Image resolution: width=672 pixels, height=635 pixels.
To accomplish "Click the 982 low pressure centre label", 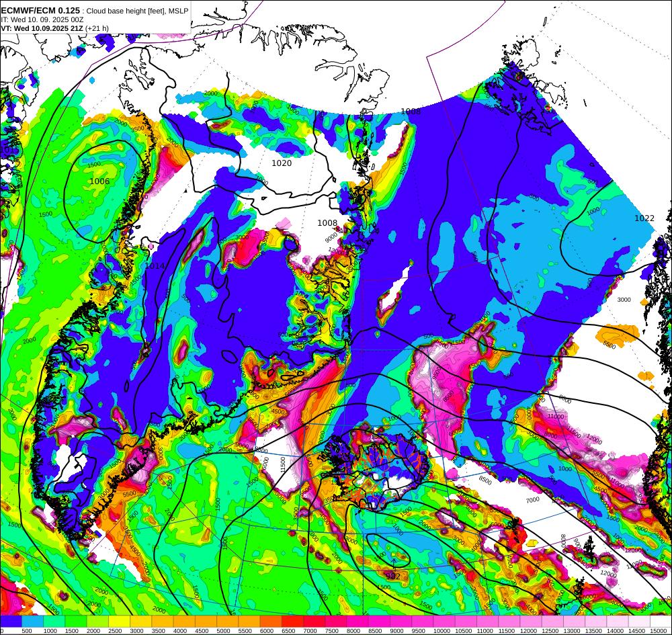I will tap(393, 577).
